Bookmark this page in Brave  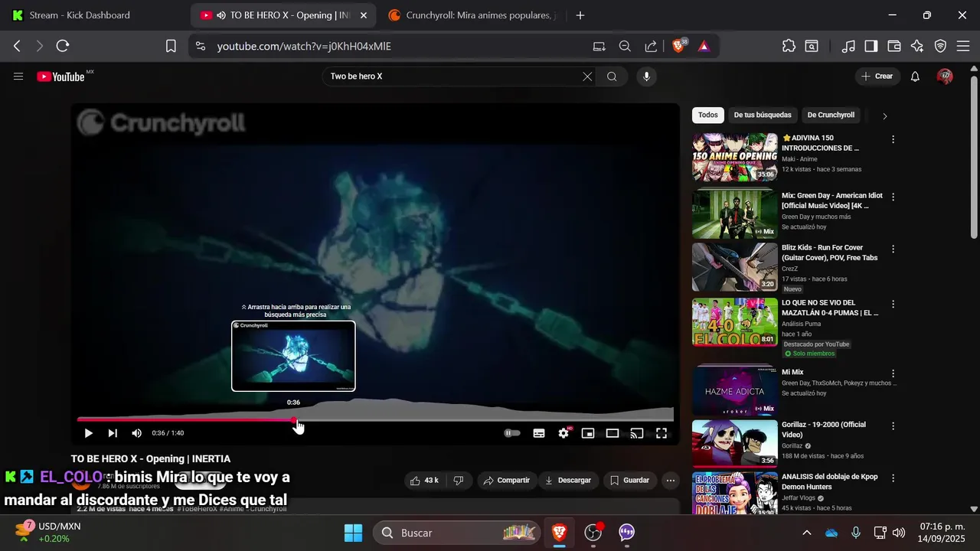[x=171, y=46]
